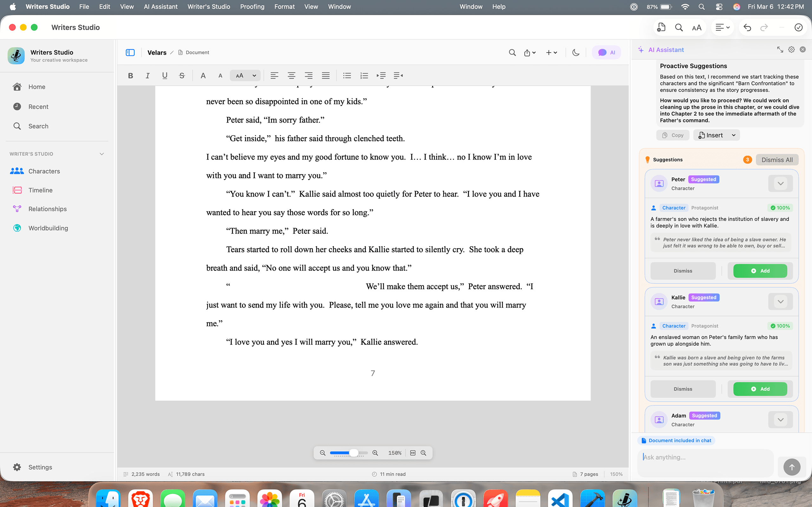
Task: Add Kallie as a character
Action: point(760,389)
